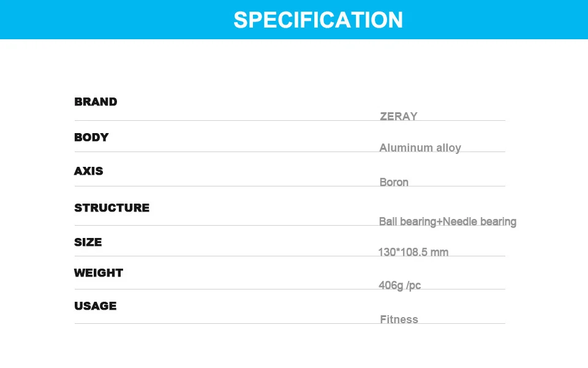Select the SIZE label
This screenshot has height=368, width=588.
[x=88, y=242]
